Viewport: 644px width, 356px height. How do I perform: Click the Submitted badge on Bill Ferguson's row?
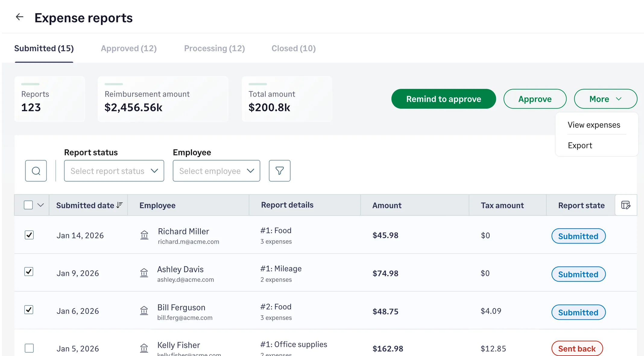point(578,312)
